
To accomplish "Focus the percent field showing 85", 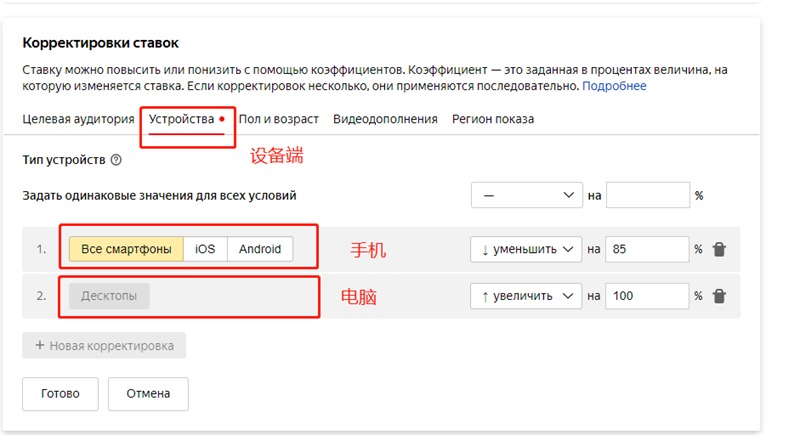I will 647,249.
